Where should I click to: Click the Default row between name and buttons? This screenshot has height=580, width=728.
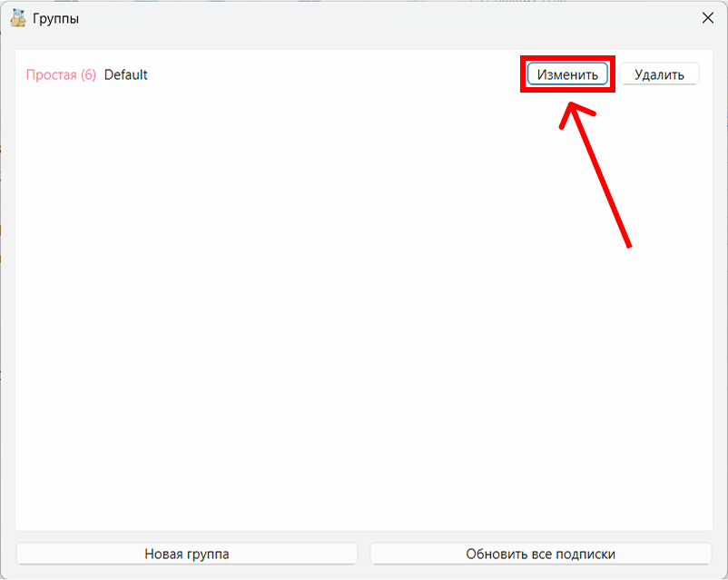[336, 74]
